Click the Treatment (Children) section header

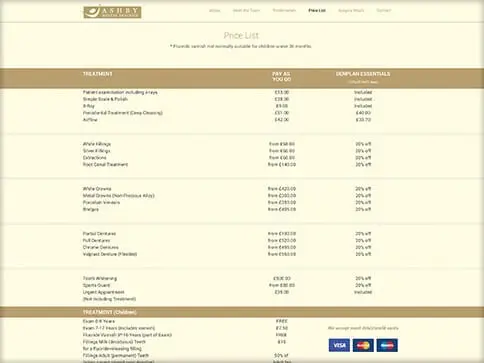[x=110, y=312]
